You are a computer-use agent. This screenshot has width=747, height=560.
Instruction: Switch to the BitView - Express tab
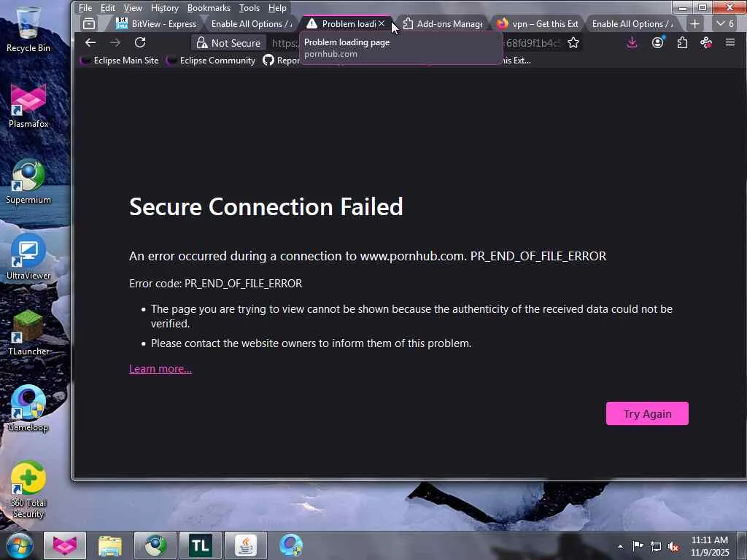tap(157, 24)
